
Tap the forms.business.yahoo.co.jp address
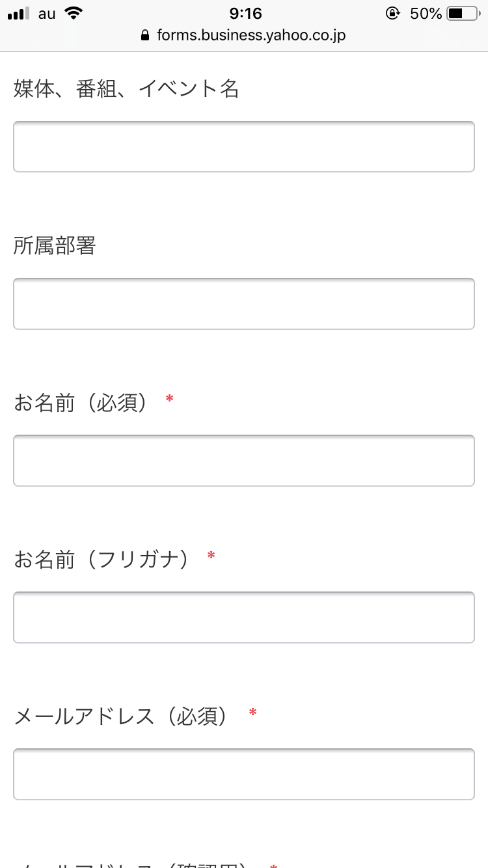coord(251,36)
